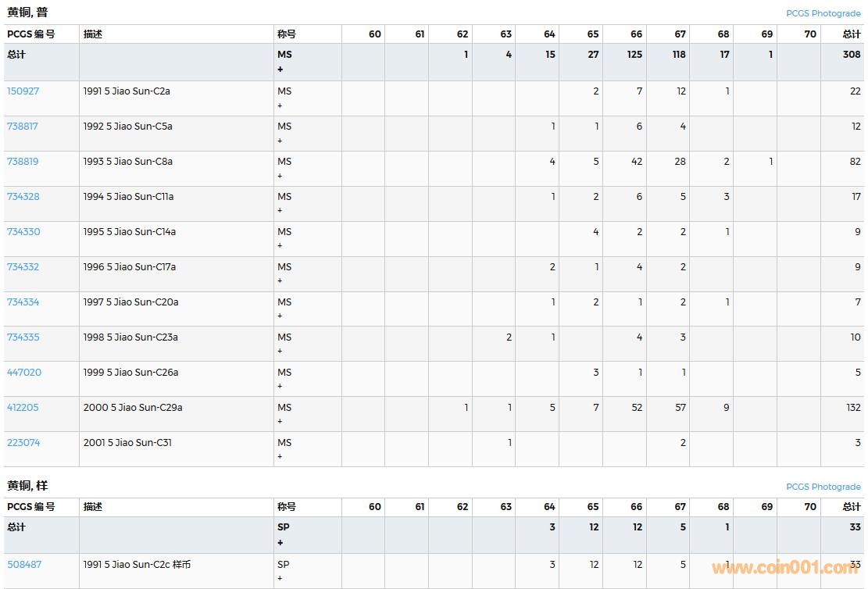Click the 738819 coin number link
Screen dimensions: 868x589
tap(23, 162)
